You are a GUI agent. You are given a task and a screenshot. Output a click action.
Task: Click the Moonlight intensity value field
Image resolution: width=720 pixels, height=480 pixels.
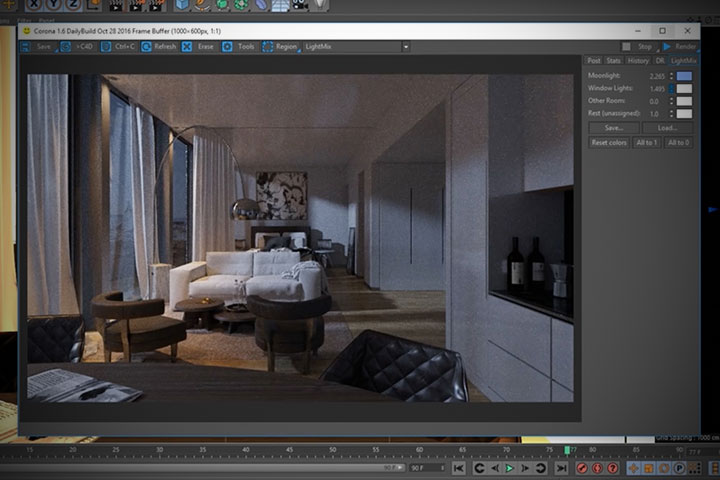656,76
